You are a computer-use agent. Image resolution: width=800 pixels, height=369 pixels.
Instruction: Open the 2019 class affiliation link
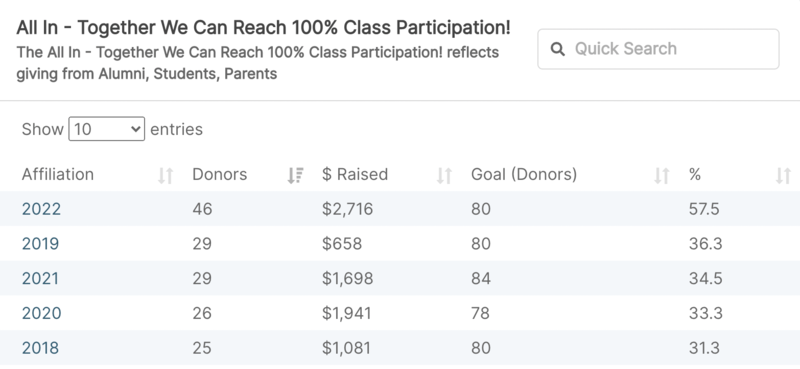(x=40, y=243)
